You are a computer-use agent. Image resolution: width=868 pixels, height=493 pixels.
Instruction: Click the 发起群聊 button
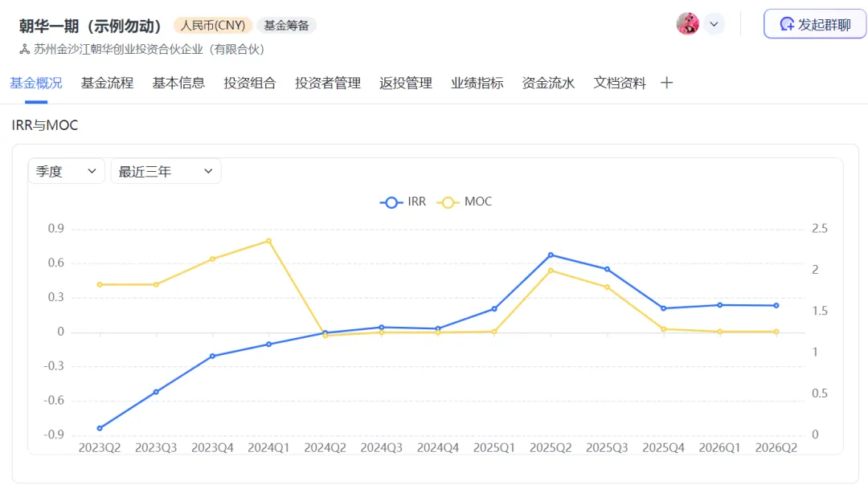[x=814, y=23]
